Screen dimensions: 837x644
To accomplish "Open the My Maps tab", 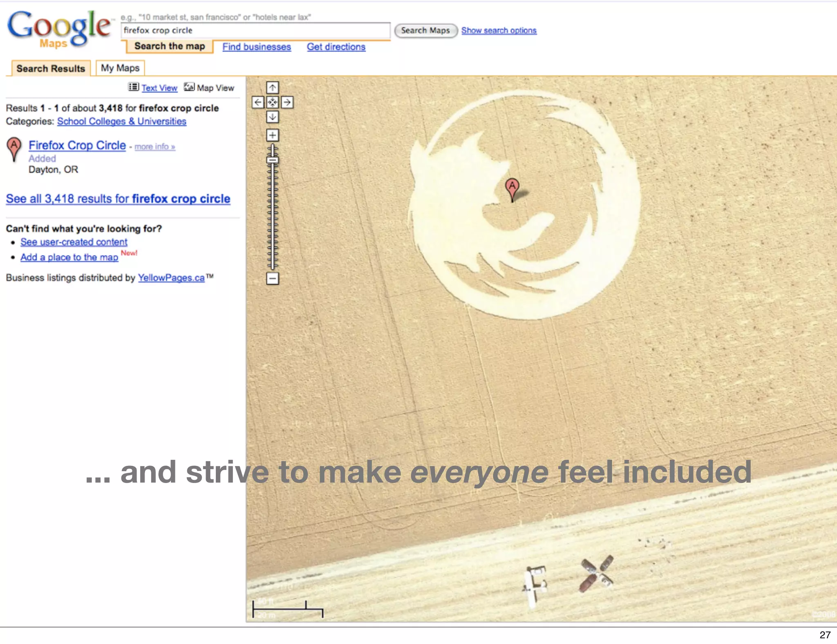I will coord(120,68).
